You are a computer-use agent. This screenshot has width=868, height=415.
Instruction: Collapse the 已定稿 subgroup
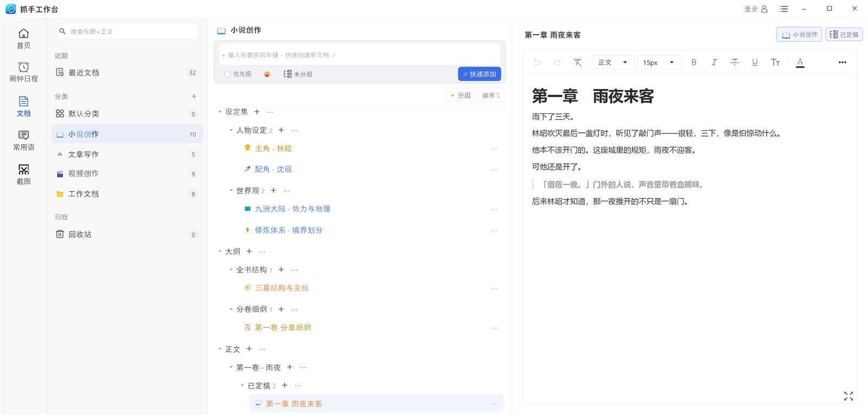[242, 386]
